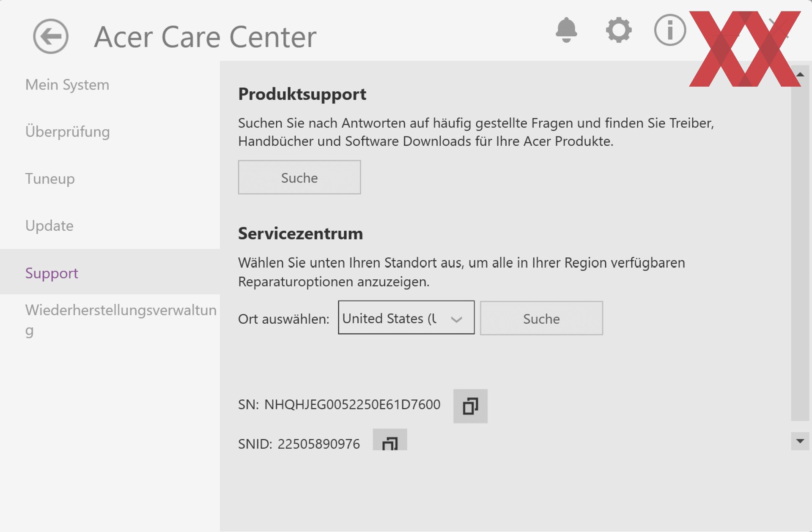Click the Acer Care Center title
Screen dimensions: 812x532
pyautogui.click(x=205, y=37)
